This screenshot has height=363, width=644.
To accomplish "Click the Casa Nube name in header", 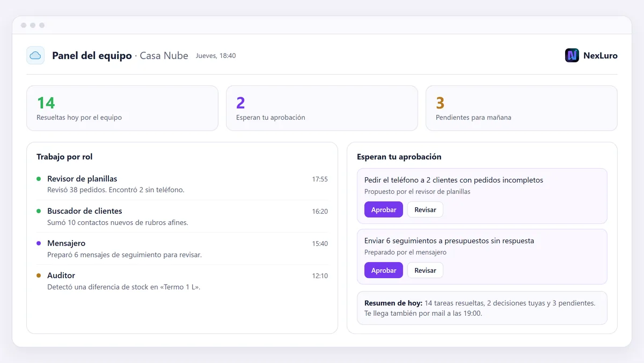I will pyautogui.click(x=164, y=55).
